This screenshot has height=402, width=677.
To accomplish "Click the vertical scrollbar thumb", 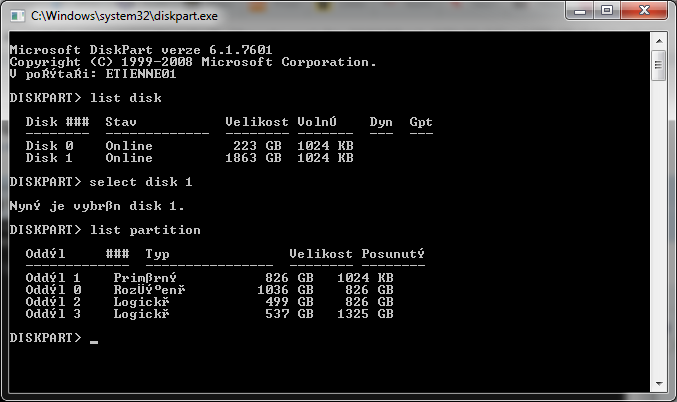I will click(658, 67).
